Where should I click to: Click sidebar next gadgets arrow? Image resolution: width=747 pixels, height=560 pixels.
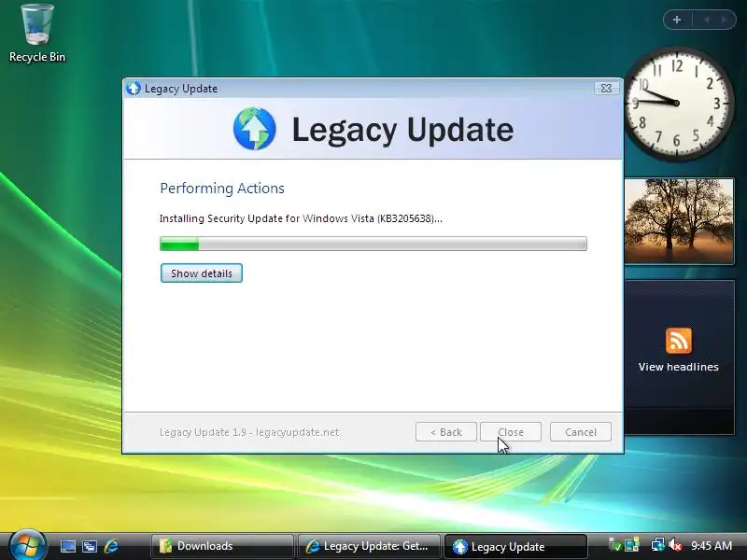[x=725, y=20]
